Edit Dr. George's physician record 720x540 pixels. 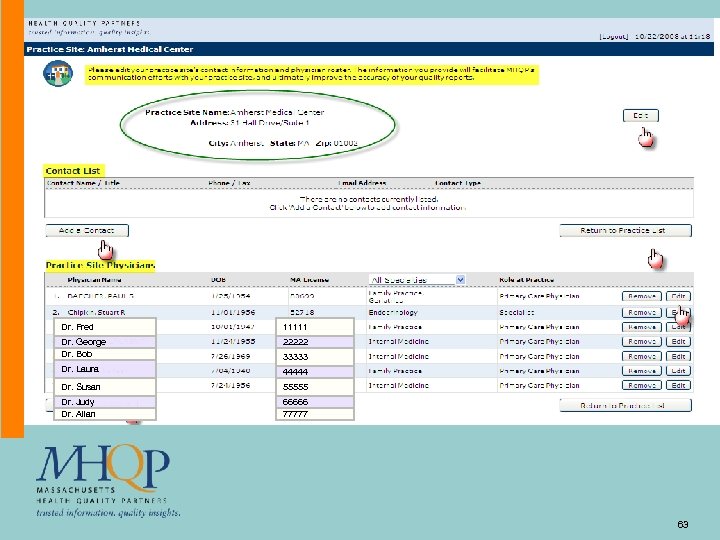click(678, 342)
